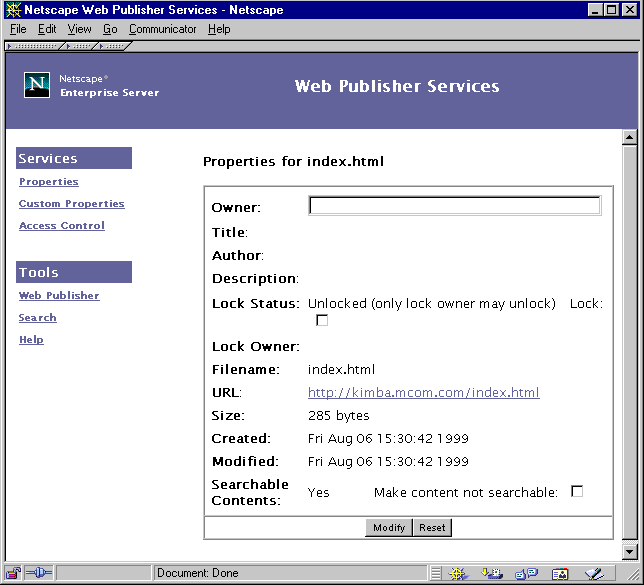Click the 'Lock Owner:' label
The width and height of the screenshot is (644, 585).
point(256,346)
